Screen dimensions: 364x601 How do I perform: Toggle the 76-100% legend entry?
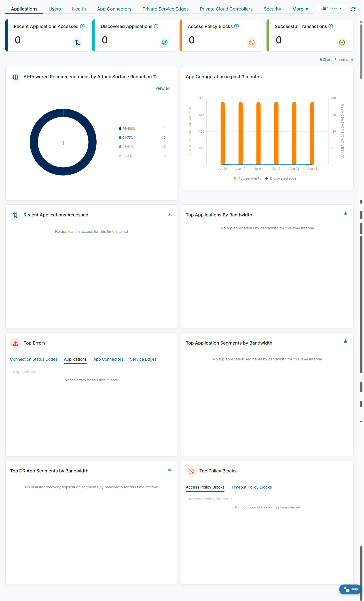tap(127, 129)
